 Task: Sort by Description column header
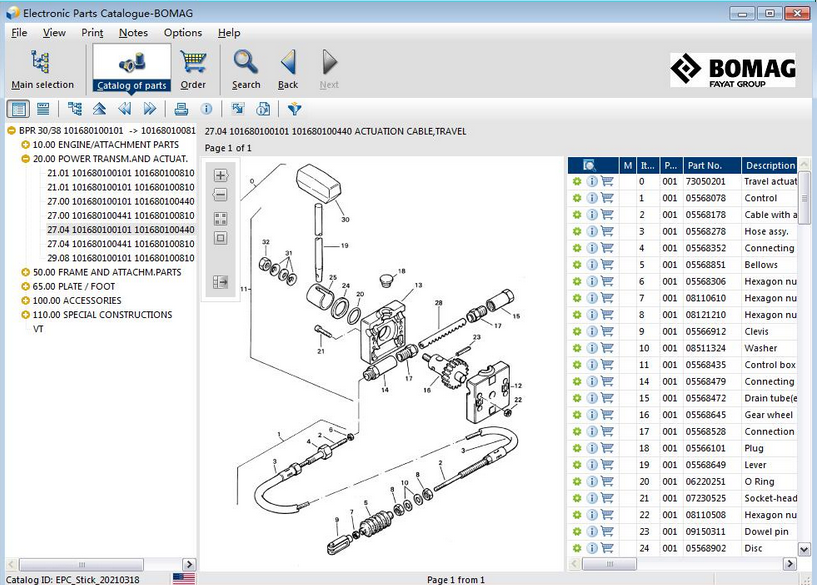tap(770, 166)
